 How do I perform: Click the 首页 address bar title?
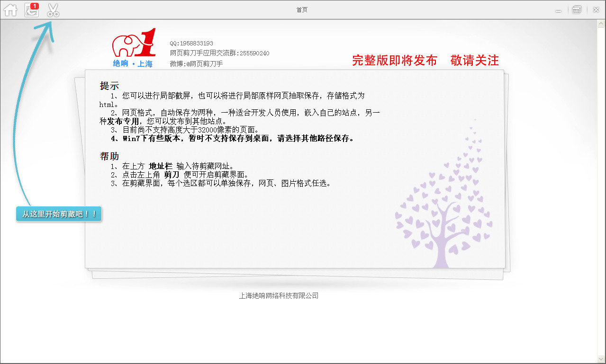(302, 10)
